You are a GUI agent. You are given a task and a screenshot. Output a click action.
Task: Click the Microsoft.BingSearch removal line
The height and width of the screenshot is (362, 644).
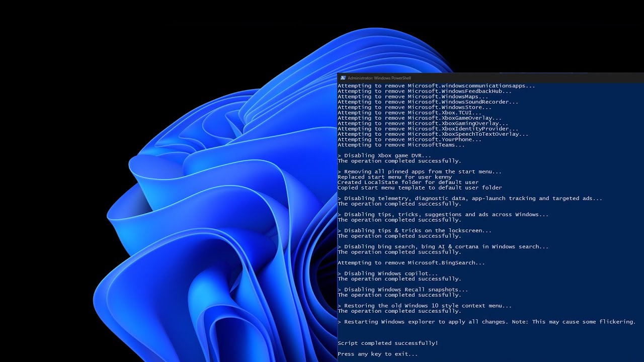click(x=411, y=263)
